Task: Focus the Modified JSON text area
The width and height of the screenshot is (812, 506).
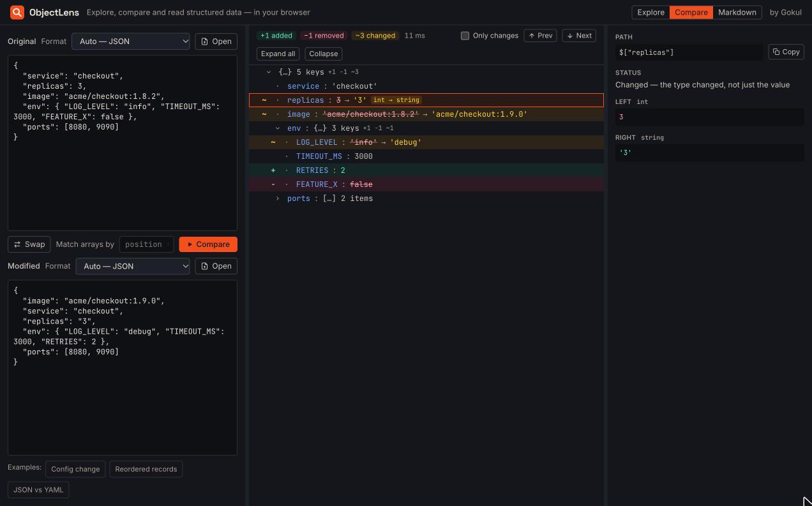Action: 123,368
